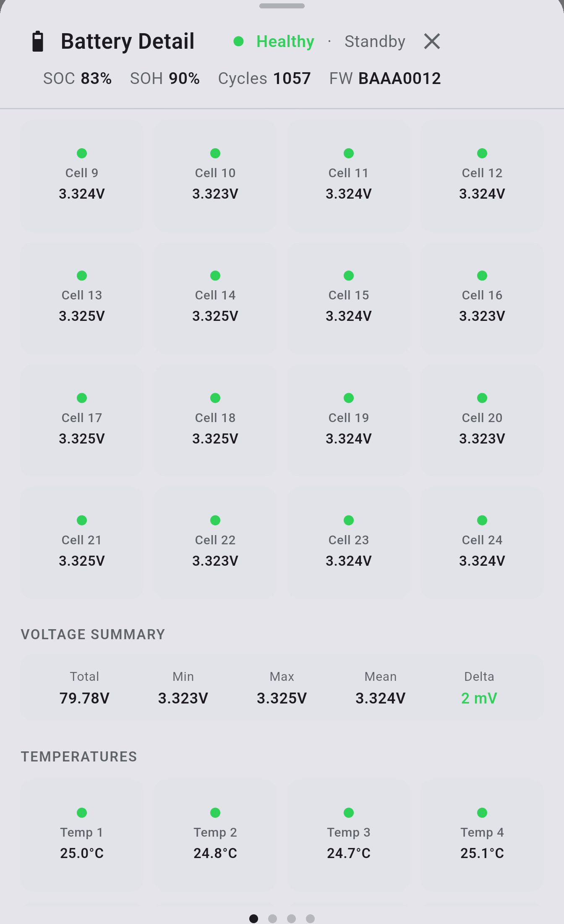This screenshot has width=564, height=924.
Task: Click the status dot on Cell 22
Action: coord(215,520)
